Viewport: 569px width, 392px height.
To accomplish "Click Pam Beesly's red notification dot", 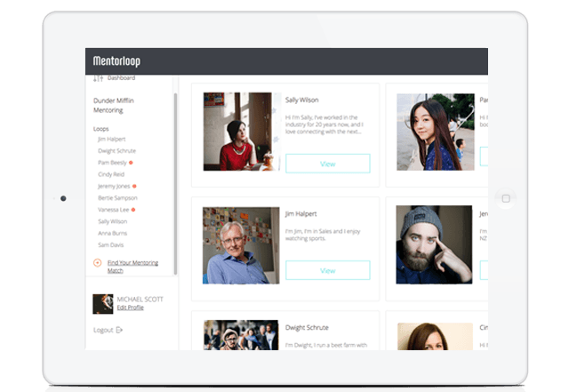I will (x=131, y=163).
